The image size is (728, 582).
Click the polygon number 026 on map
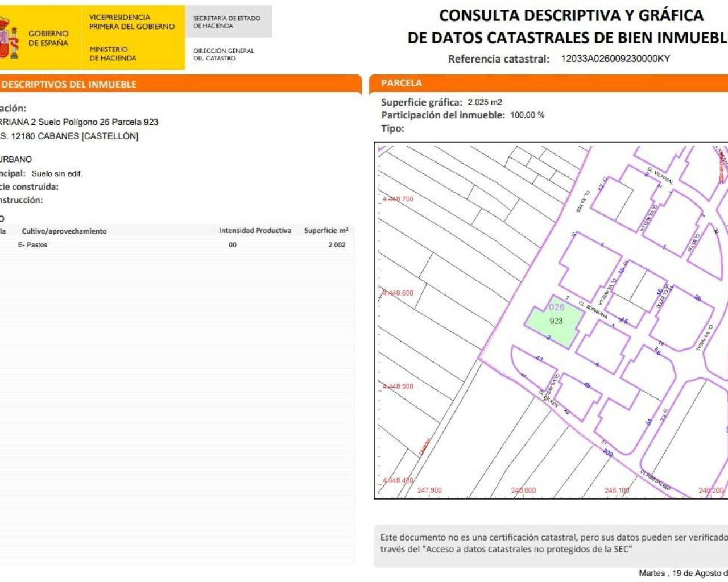tap(556, 307)
